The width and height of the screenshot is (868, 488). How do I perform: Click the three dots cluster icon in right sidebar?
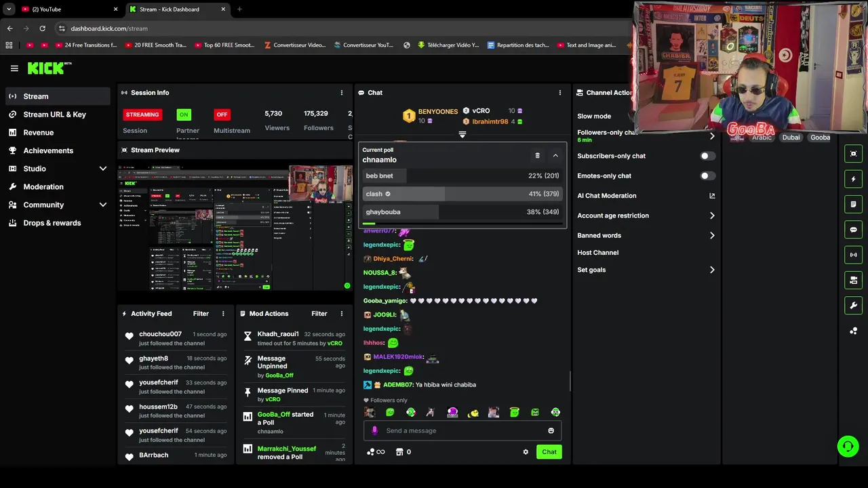click(854, 331)
